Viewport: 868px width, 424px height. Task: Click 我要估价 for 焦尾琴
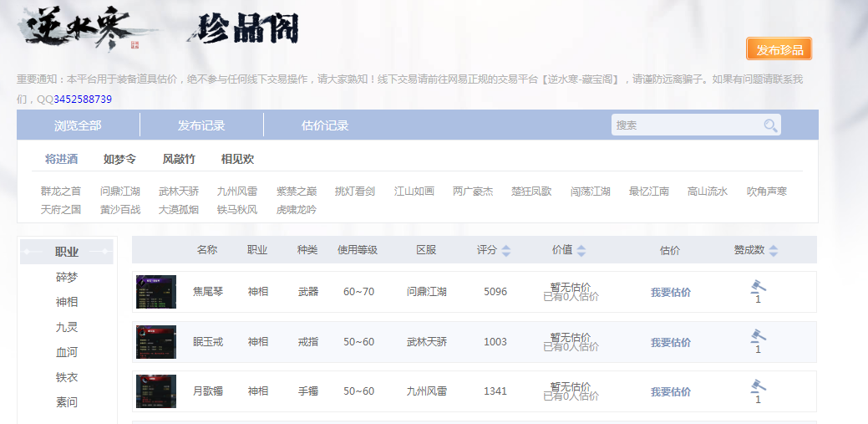point(671,293)
